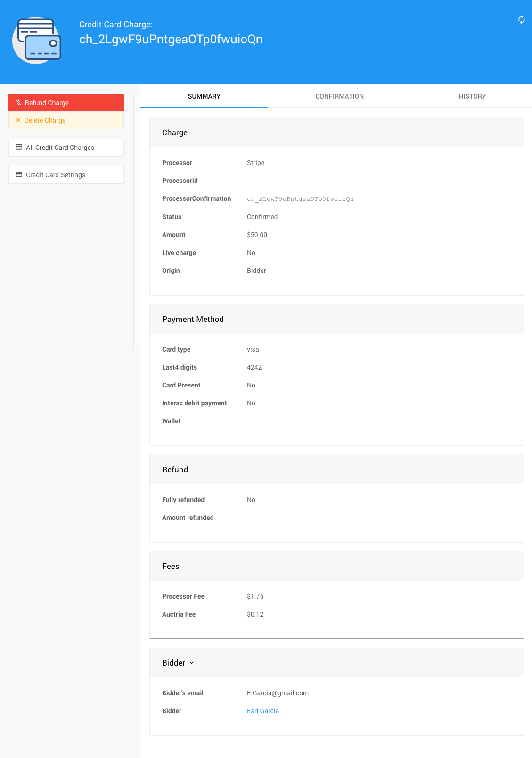The image size is (532, 758).
Task: Expand the Bidder section chevron
Action: 192,663
